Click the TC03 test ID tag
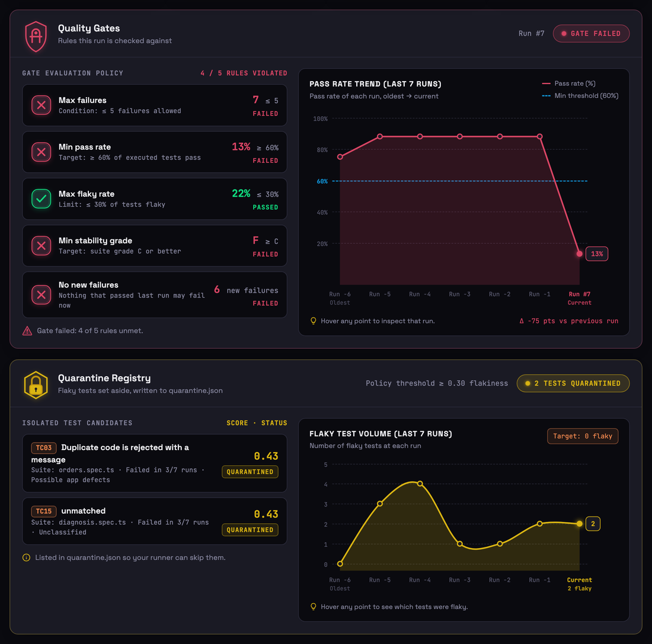Image resolution: width=652 pixels, height=644 pixels. pyautogui.click(x=44, y=448)
